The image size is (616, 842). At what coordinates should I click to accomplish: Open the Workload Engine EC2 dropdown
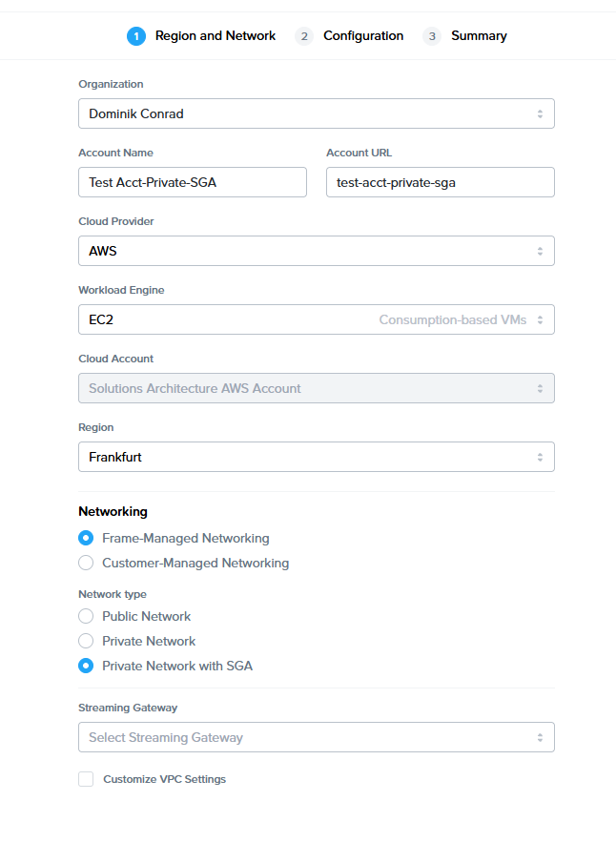coord(316,319)
